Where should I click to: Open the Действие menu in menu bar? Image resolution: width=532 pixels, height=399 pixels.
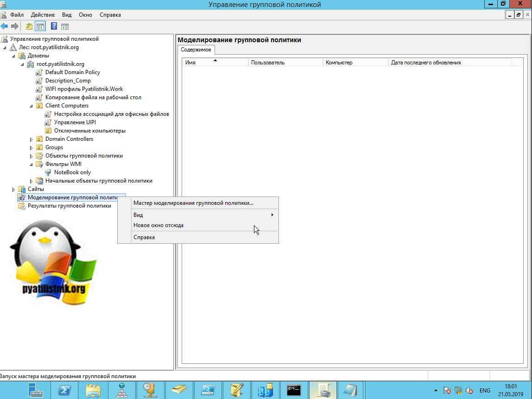tap(43, 15)
